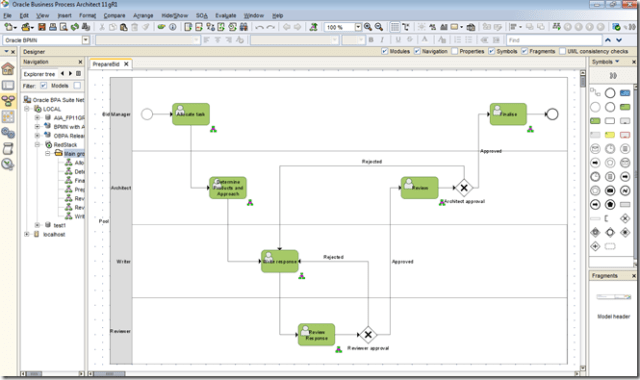Click the binoculars Find icon
640x380 pixels.
pyautogui.click(x=244, y=27)
